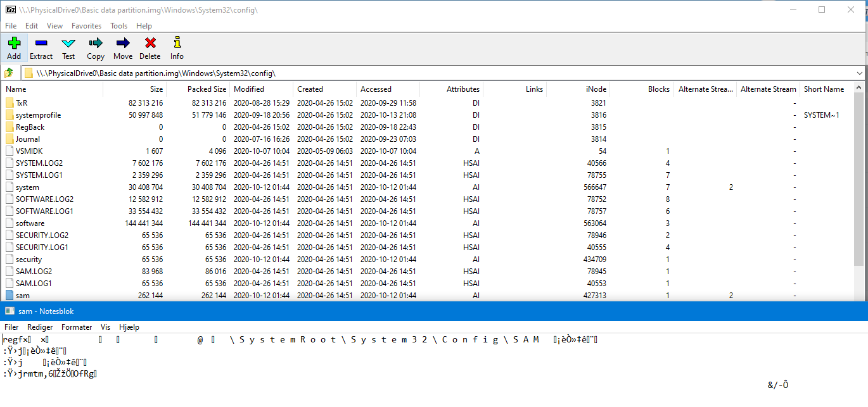Click the Journal folder icon
The height and width of the screenshot is (407, 868).
[x=10, y=139]
